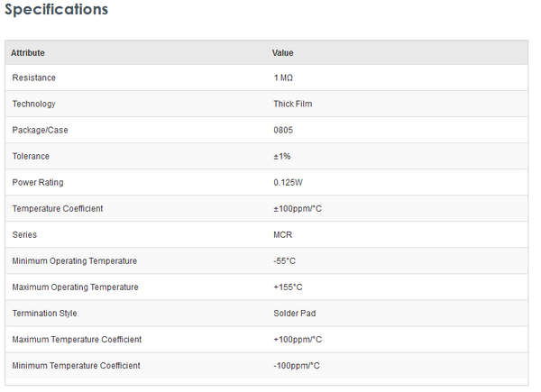Click the Solder Pad value

pyautogui.click(x=295, y=314)
